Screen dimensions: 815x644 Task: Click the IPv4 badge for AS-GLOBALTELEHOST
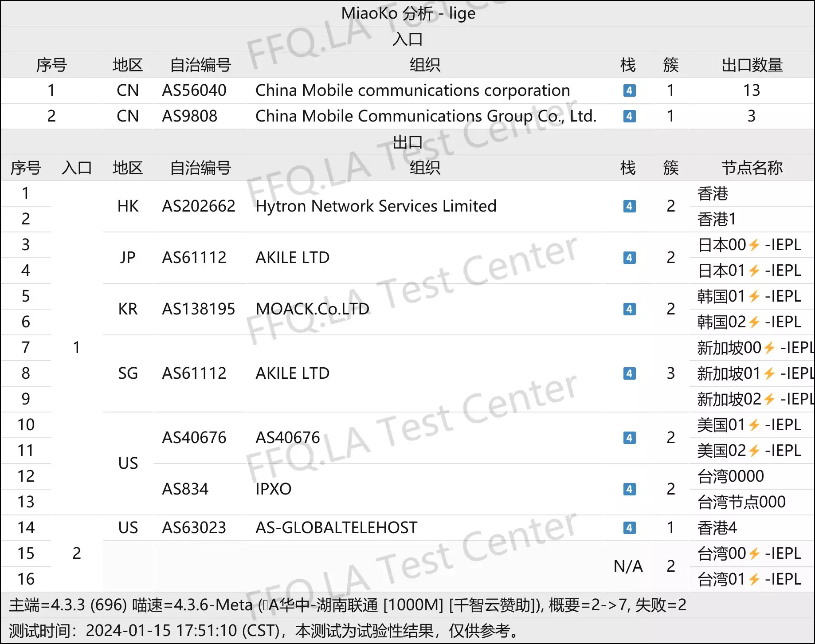click(629, 528)
